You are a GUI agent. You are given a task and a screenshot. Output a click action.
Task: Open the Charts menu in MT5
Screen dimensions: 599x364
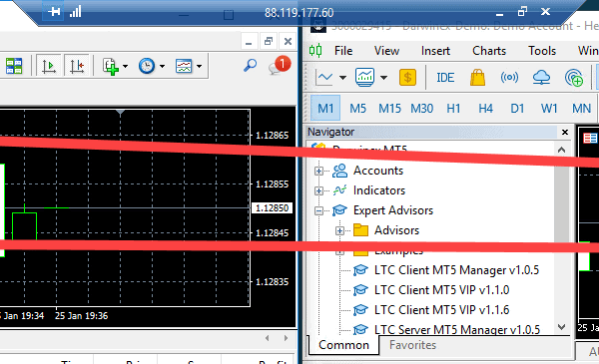(489, 51)
